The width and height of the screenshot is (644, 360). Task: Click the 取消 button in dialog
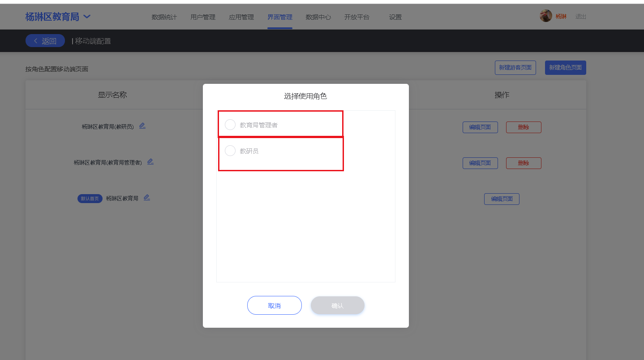pos(275,305)
